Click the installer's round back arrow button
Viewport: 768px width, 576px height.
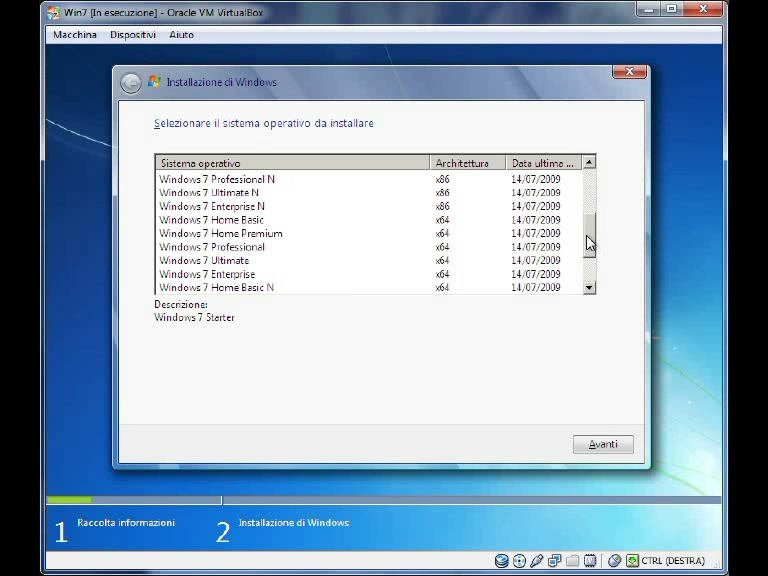click(x=131, y=83)
